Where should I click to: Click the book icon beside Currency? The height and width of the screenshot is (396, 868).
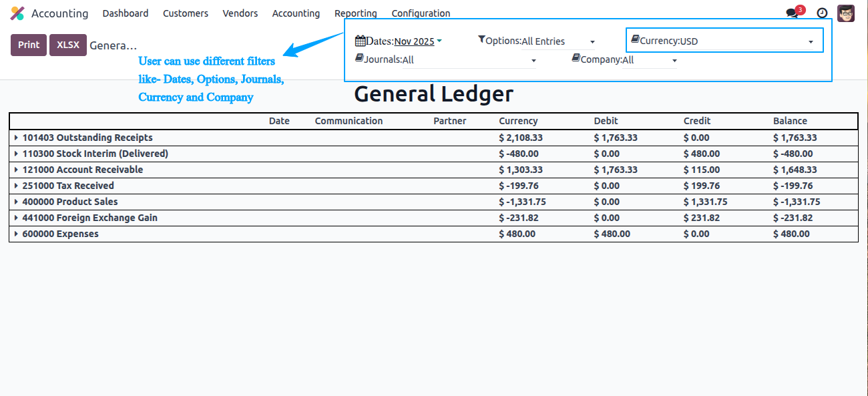click(635, 39)
